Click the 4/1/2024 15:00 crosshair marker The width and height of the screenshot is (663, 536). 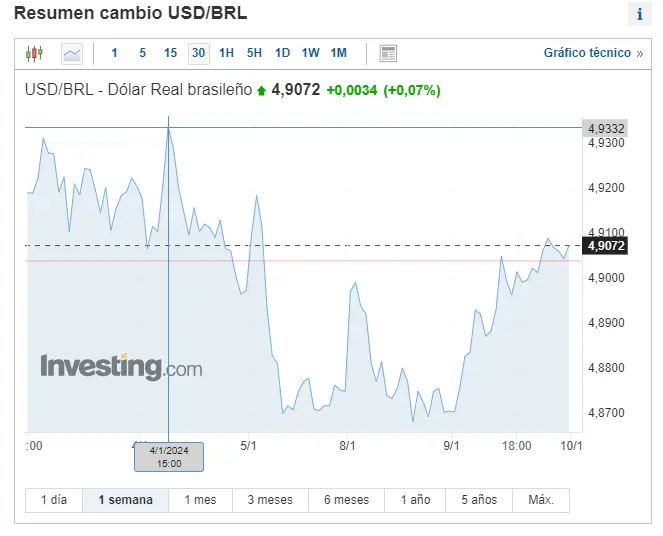[x=169, y=457]
